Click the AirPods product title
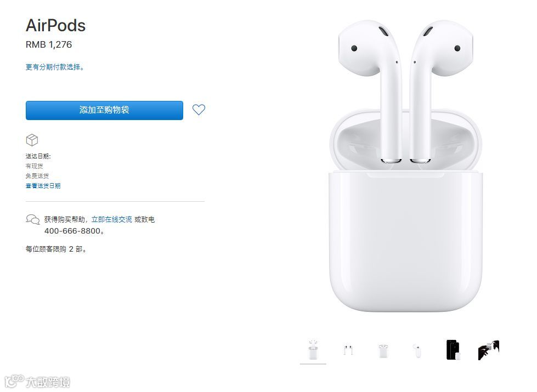The image size is (537, 392). 56,26
